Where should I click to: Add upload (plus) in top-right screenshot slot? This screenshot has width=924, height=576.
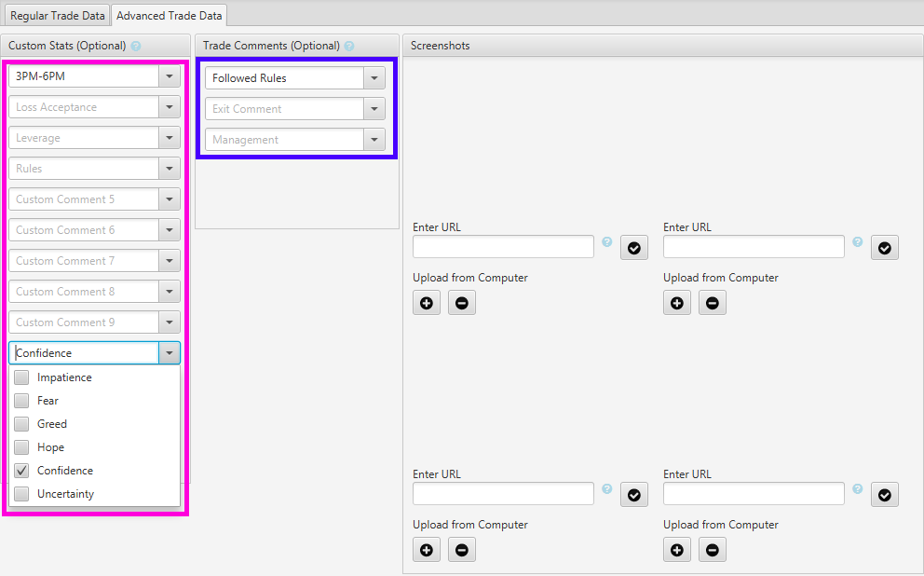(x=677, y=303)
